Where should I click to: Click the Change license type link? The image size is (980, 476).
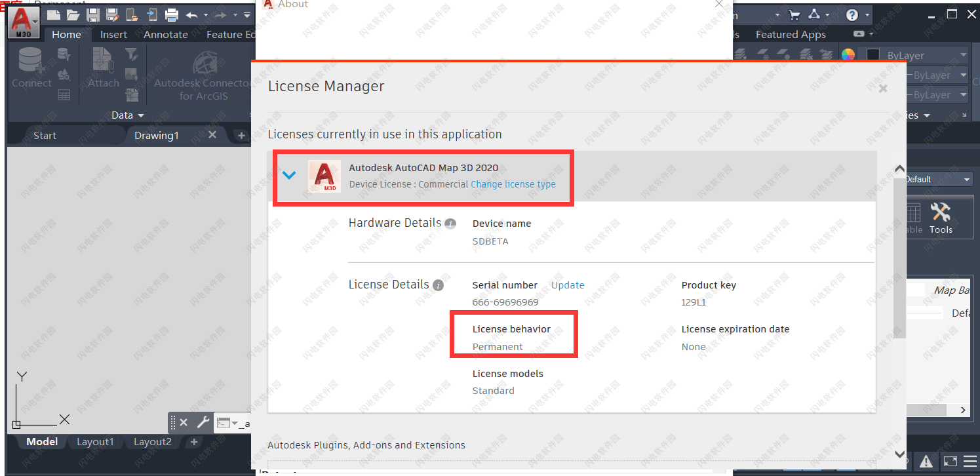tap(513, 184)
